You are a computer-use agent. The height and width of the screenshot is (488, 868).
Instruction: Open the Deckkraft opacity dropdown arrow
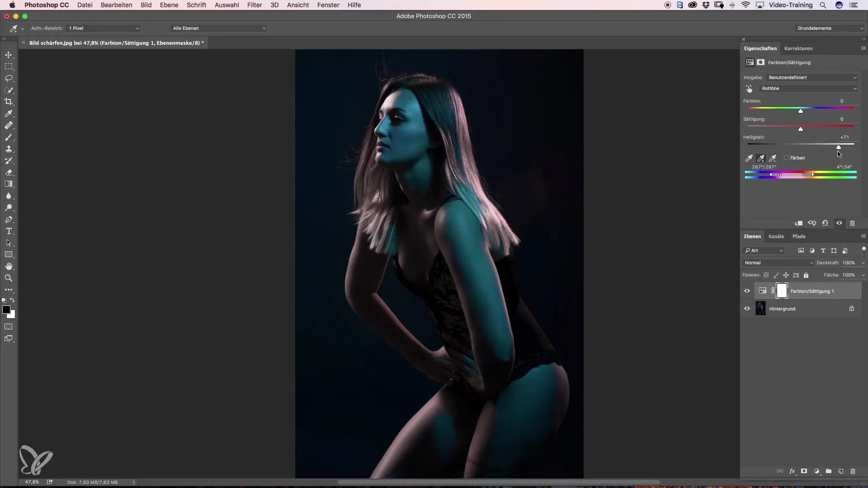coord(863,263)
